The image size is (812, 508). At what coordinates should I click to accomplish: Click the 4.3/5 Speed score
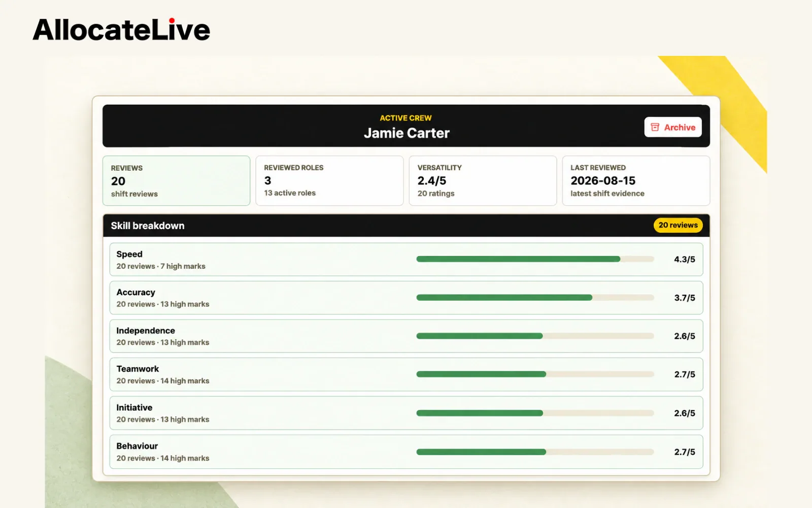pos(685,260)
